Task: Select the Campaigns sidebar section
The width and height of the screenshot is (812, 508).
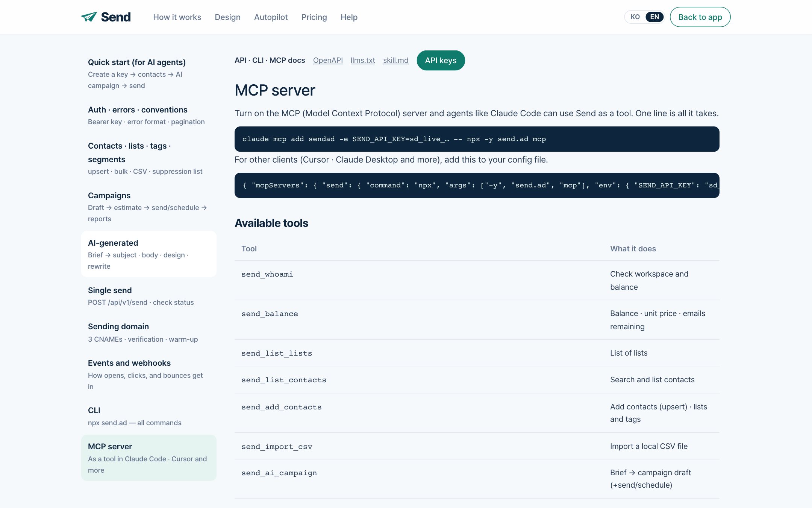Action: point(149,207)
